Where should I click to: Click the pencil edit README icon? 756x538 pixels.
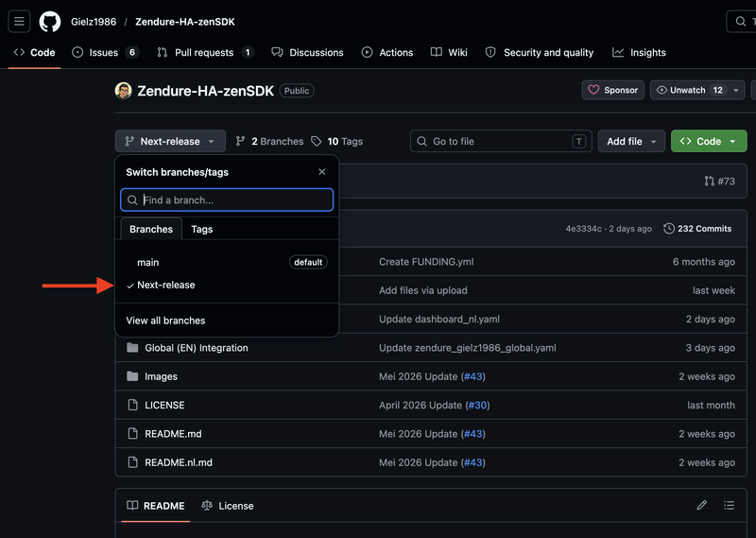(x=701, y=505)
